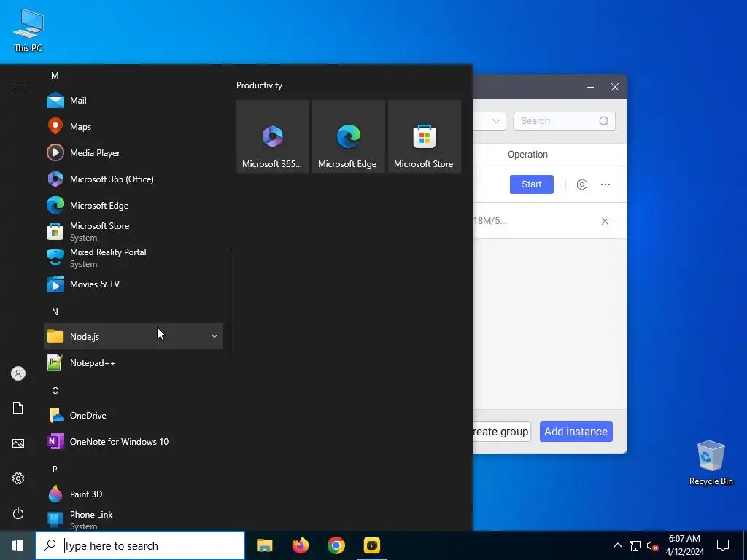Jump to letter O section header

(x=55, y=391)
